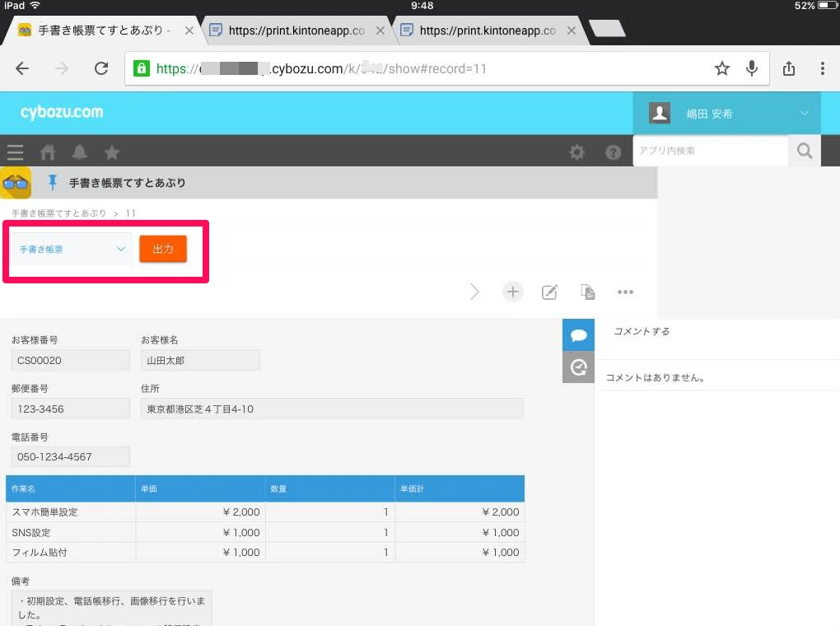This screenshot has width=840, height=626.
Task: Add a new record with plus icon
Action: coord(513,292)
